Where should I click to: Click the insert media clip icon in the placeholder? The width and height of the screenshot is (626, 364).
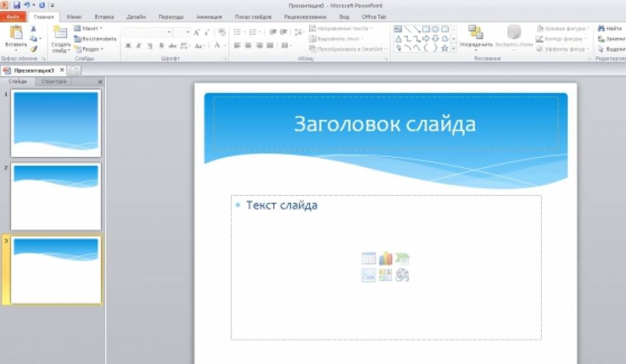point(402,275)
